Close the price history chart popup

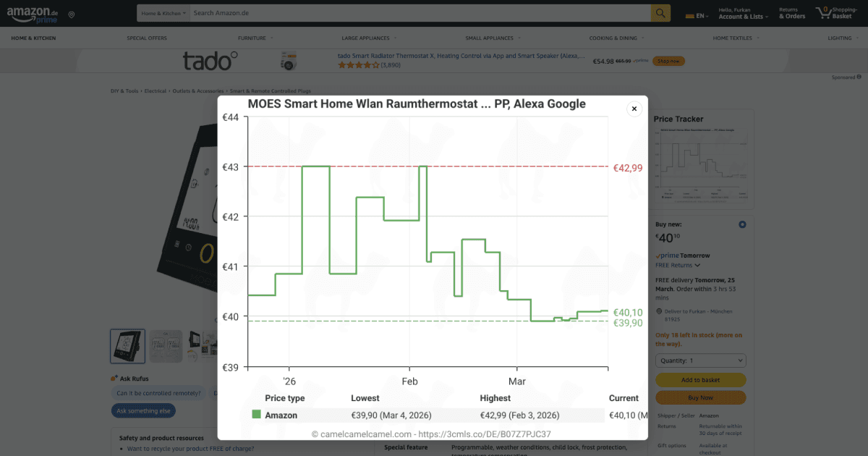pyautogui.click(x=634, y=109)
